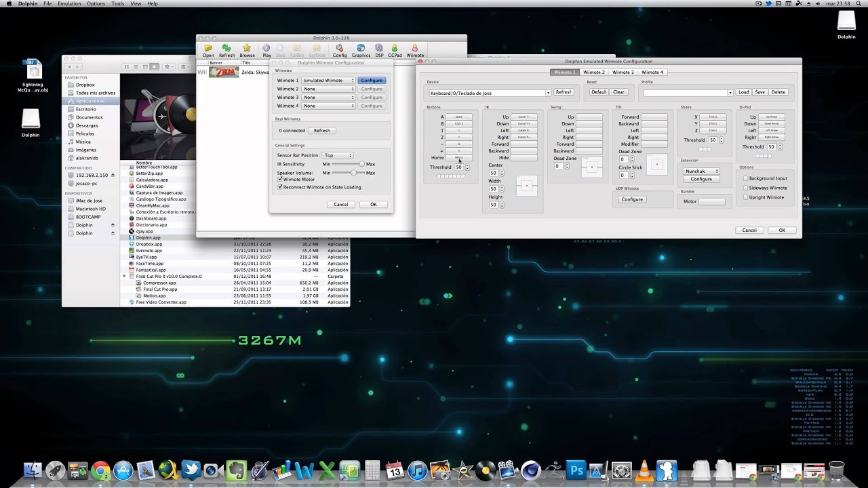The width and height of the screenshot is (868, 488).
Task: Click the Load profile button
Action: [x=744, y=92]
